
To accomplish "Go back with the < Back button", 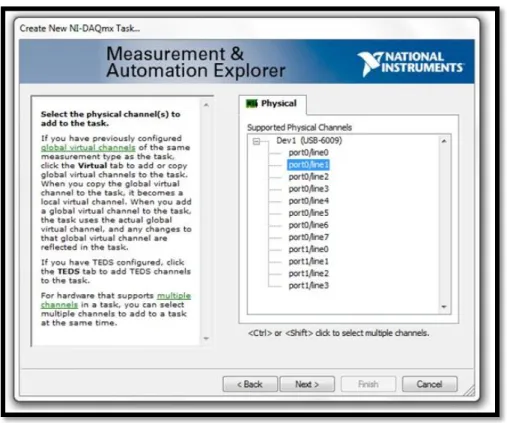I will coord(250,384).
